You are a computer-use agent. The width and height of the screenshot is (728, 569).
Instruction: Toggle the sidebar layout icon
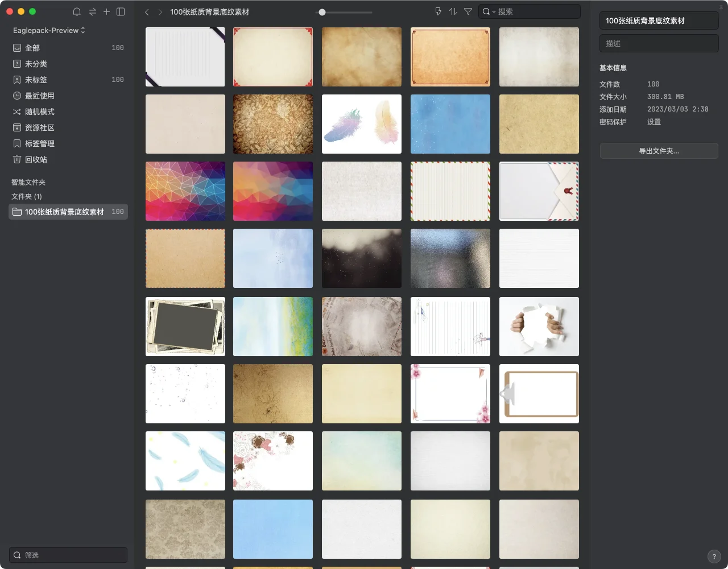(x=121, y=12)
